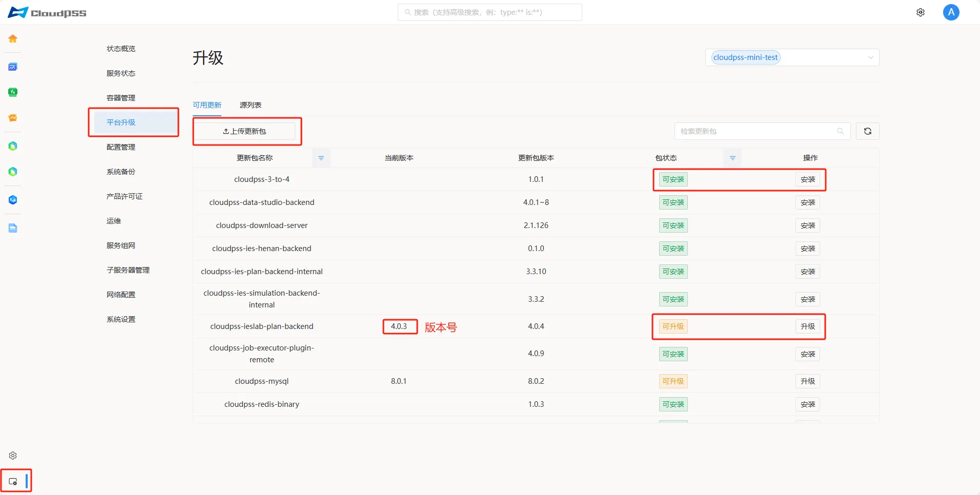Click the cloudpss-redis-binary package name
980x495 pixels.
click(x=262, y=404)
